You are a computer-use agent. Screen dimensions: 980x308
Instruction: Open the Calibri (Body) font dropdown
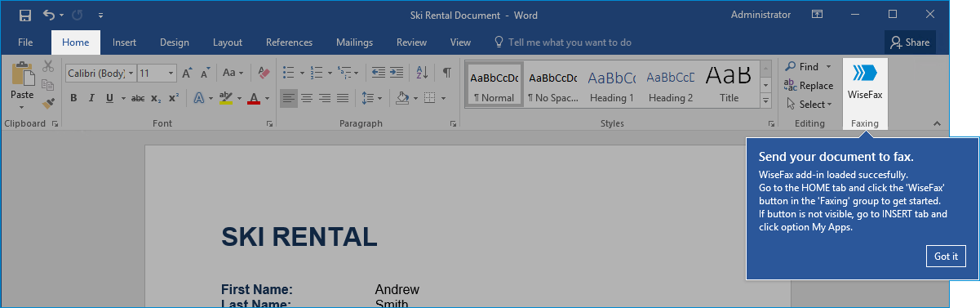pos(130,73)
